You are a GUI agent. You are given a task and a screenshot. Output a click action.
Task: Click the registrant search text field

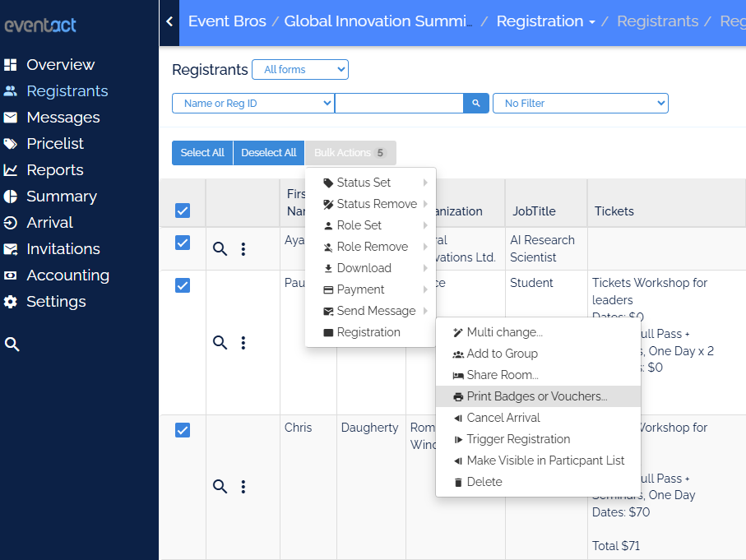pos(400,104)
